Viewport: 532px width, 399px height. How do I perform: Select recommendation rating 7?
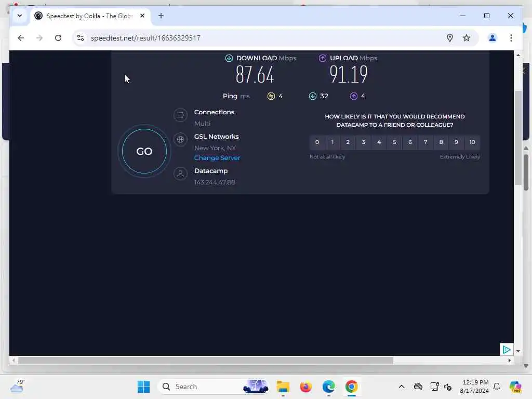[425, 142]
